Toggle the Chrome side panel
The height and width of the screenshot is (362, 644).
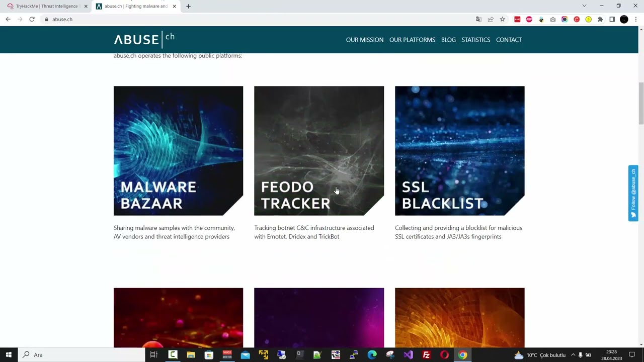(612, 19)
